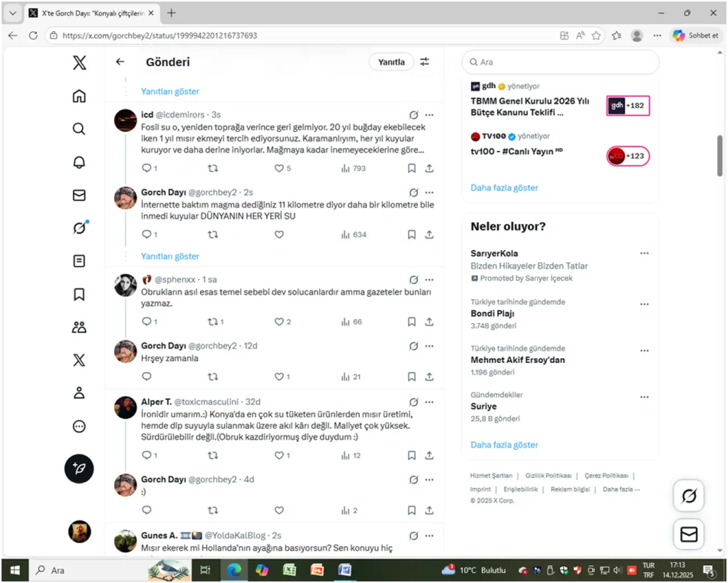Repost the @sphenxx reply
The width and height of the screenshot is (728, 583).
coord(213,322)
